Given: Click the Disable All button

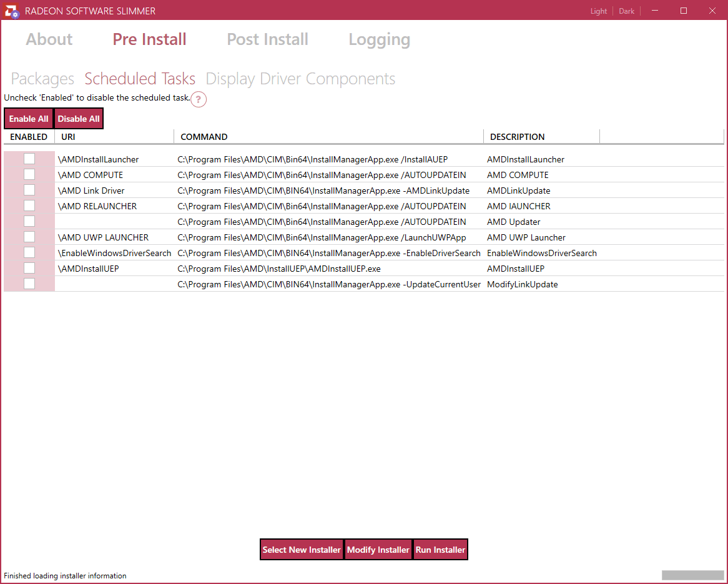Looking at the screenshot, I should 79,119.
